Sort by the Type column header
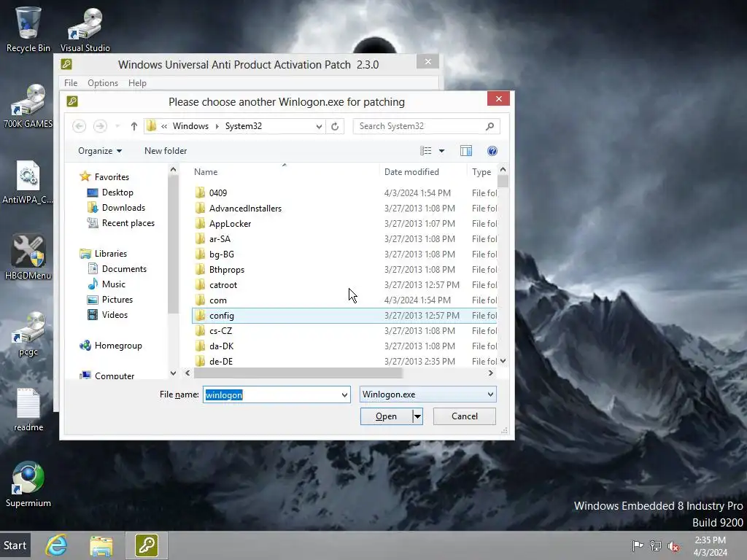 (481, 172)
